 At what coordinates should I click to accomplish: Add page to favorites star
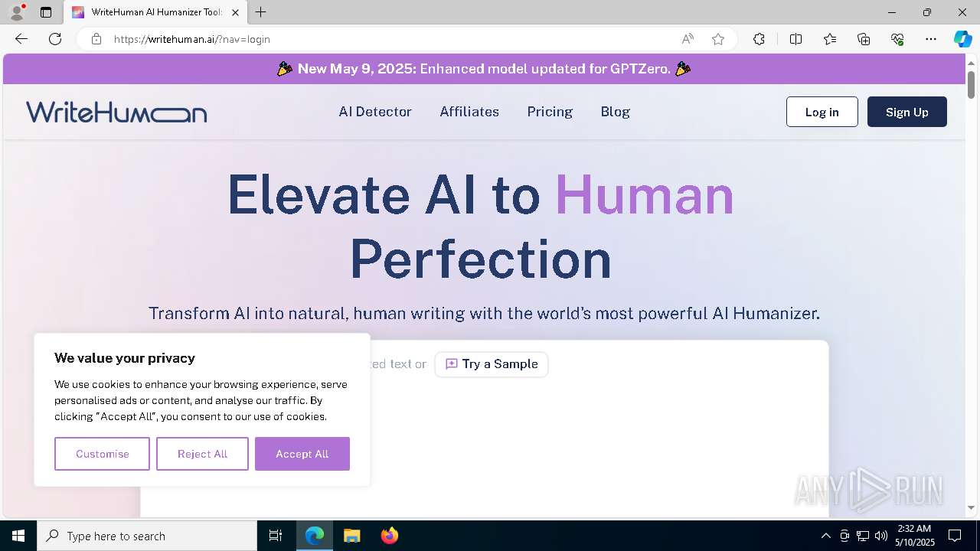pos(718,39)
